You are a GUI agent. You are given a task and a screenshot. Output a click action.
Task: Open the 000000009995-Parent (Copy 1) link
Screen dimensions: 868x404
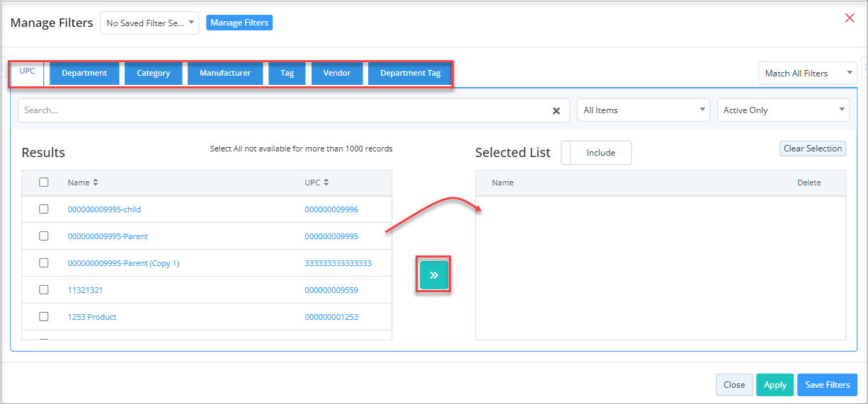pyautogui.click(x=123, y=263)
